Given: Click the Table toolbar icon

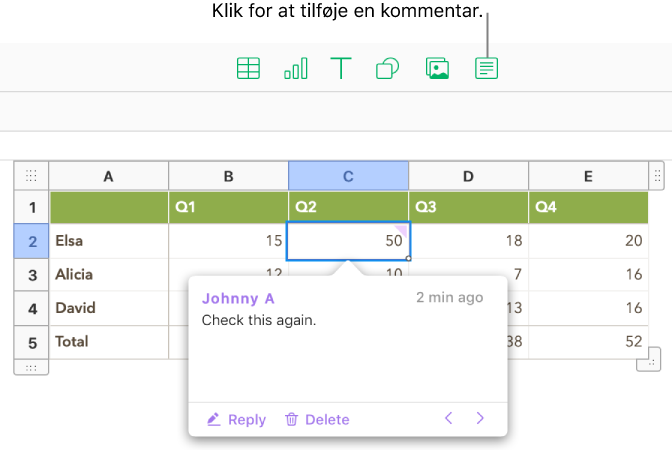Looking at the screenshot, I should point(248,69).
